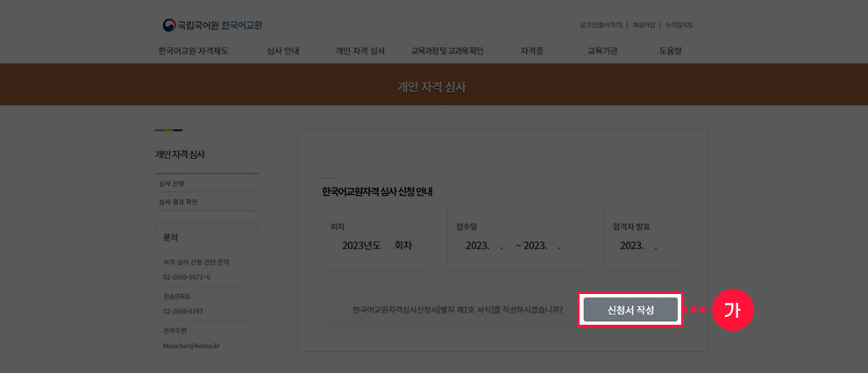Click the kteacher@korea.kr email address
This screenshot has width=868, height=373.
pyautogui.click(x=191, y=346)
